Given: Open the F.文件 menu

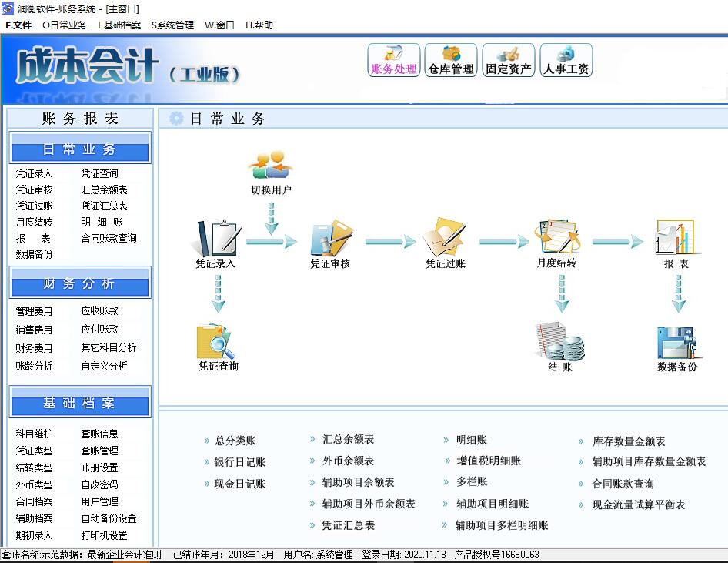Looking at the screenshot, I should [18, 25].
